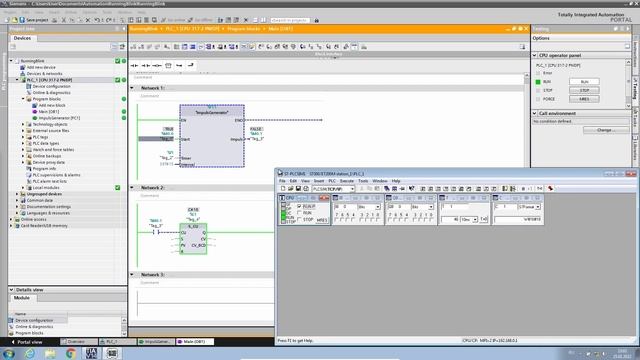Click the MRES button in the PLCSIM CPU window
This screenshot has height=360, width=640.
[322, 220]
